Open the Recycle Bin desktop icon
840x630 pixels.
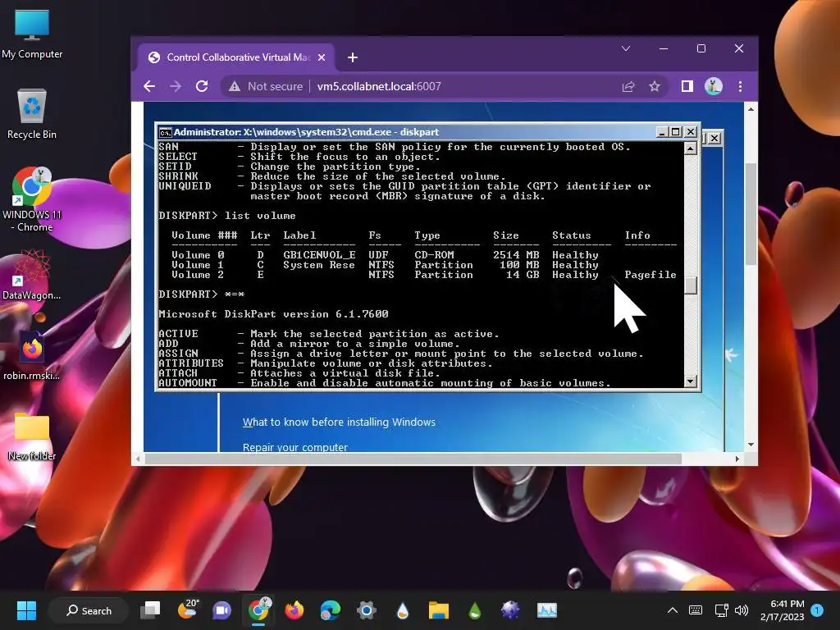point(32,113)
